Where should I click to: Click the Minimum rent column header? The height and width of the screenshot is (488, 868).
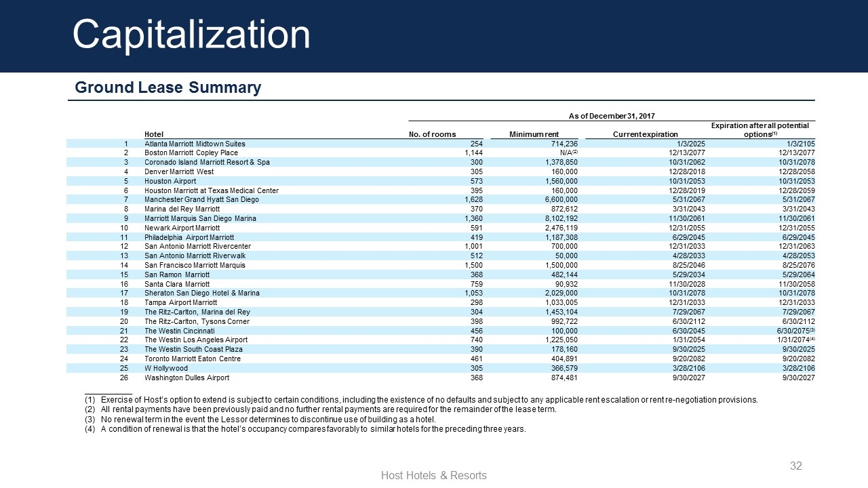pos(534,134)
